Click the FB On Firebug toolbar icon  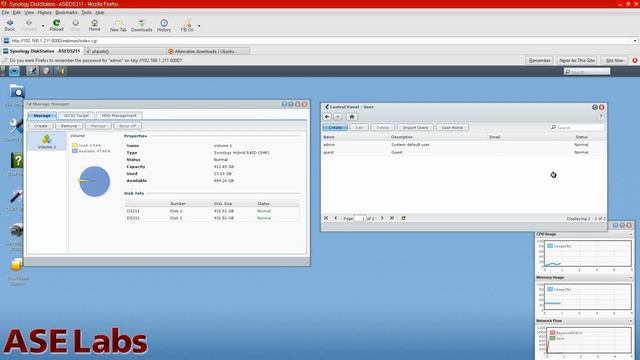[x=187, y=25]
